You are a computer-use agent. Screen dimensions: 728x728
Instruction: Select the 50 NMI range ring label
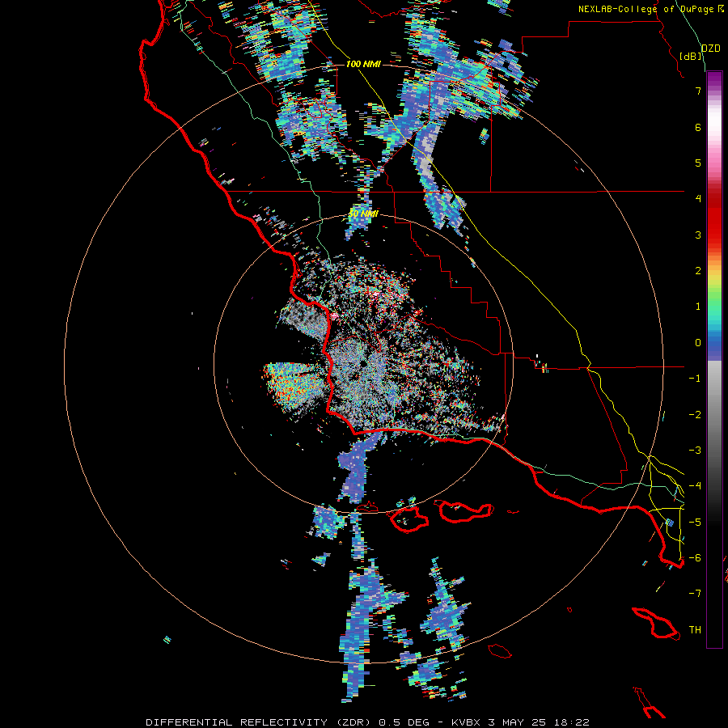tap(363, 214)
